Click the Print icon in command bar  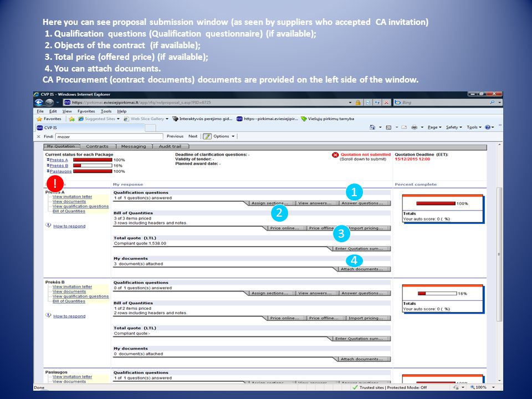coord(414,127)
